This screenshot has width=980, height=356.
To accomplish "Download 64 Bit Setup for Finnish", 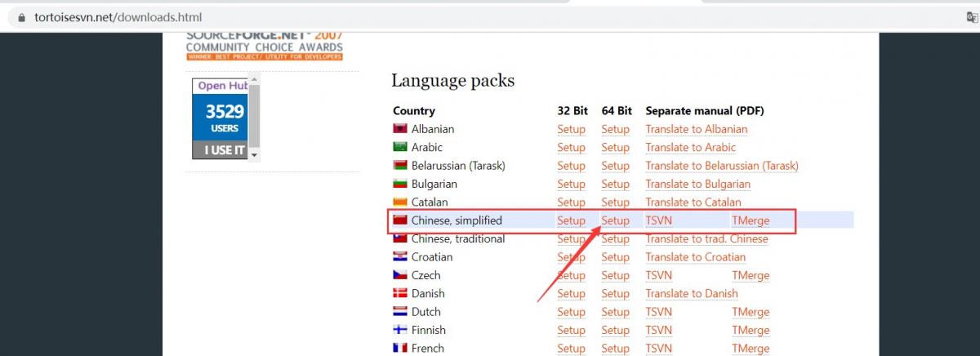I will pos(615,330).
